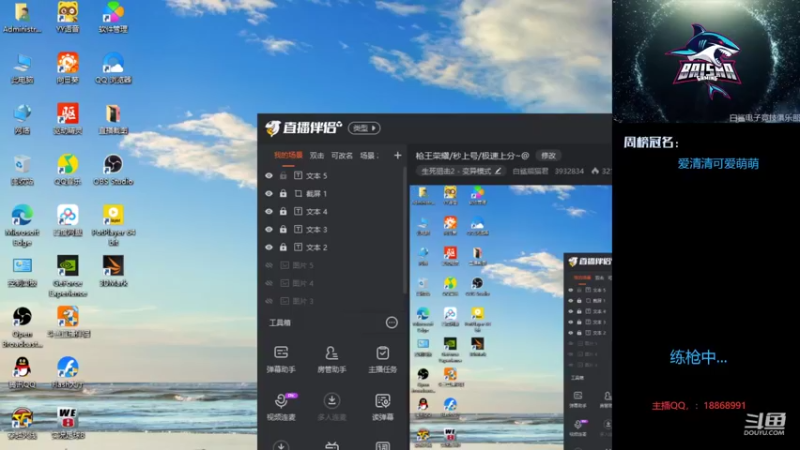This screenshot has height=450, width=800.
Task: Launch the 3DMark desktop shortcut
Action: pos(113,271)
